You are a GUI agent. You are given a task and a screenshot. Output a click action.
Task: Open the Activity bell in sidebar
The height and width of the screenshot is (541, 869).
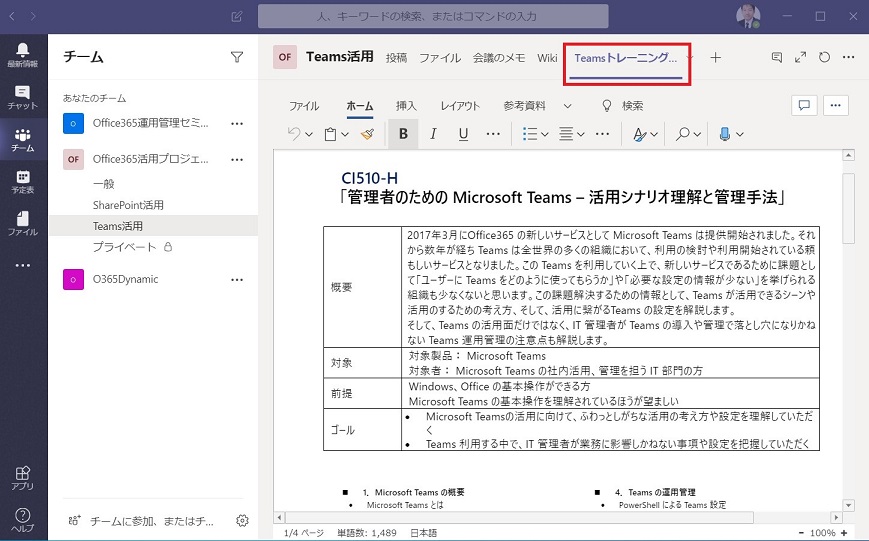pyautogui.click(x=23, y=54)
